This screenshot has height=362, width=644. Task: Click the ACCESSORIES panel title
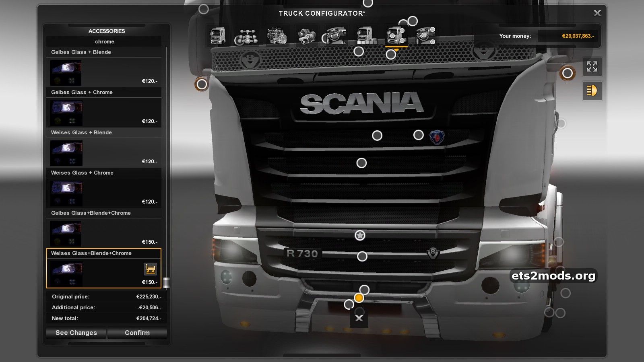[107, 31]
